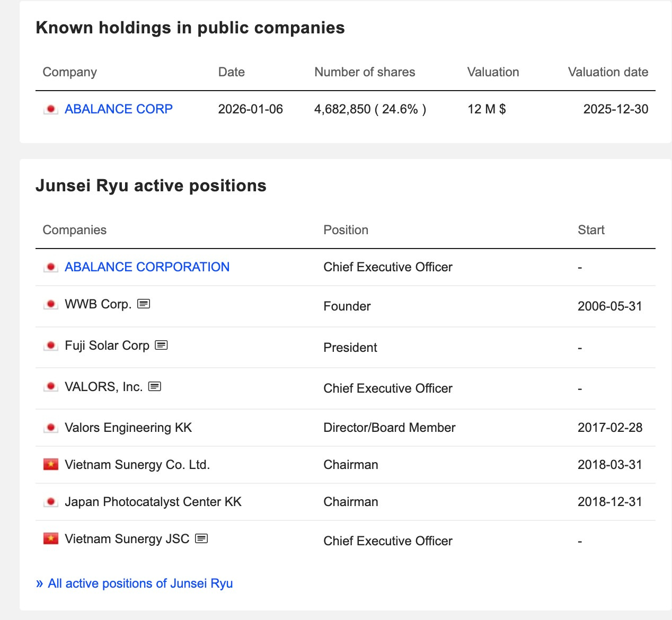
Task: Click Chairman cell for Japan Photocatalyst Center KK
Action: (x=351, y=502)
